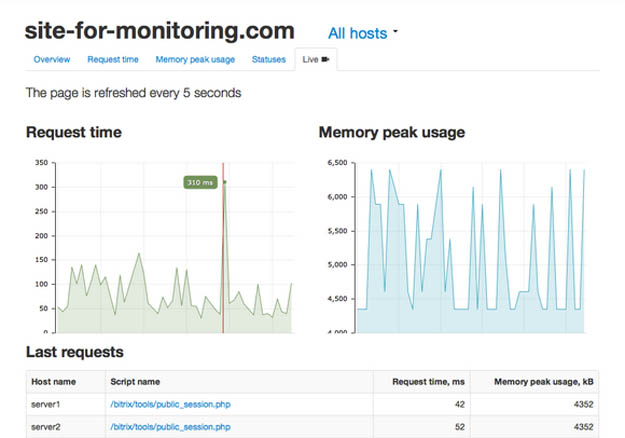Click the 310 ms tooltip label
This screenshot has height=438, width=625.
click(x=200, y=182)
